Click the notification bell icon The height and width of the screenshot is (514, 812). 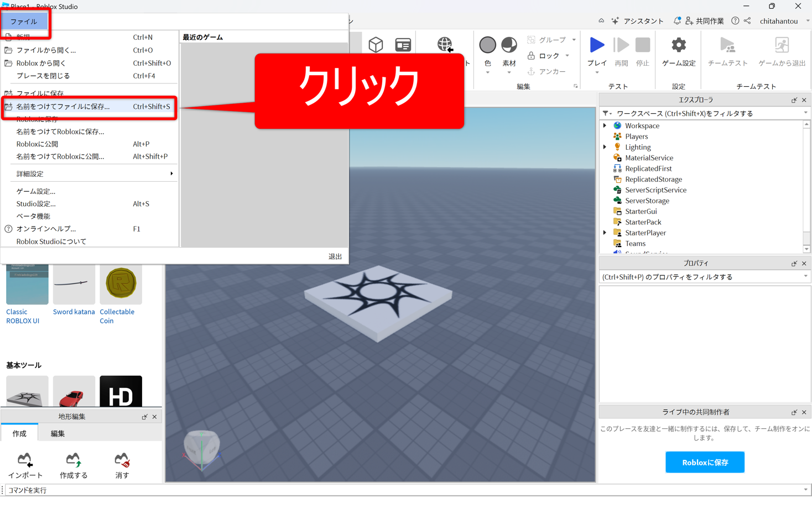point(676,21)
